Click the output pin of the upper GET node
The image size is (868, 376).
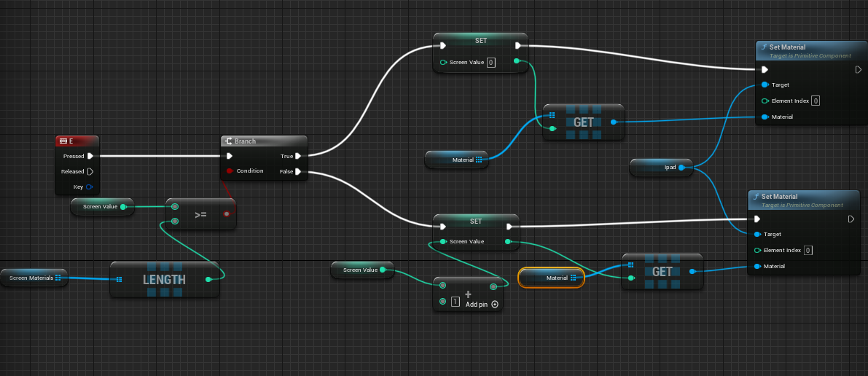[614, 122]
